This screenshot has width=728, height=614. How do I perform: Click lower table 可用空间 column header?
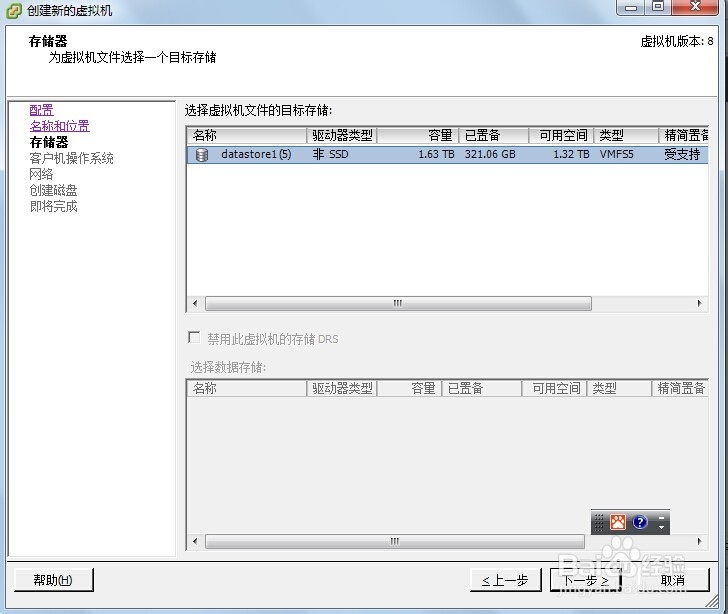(x=555, y=388)
